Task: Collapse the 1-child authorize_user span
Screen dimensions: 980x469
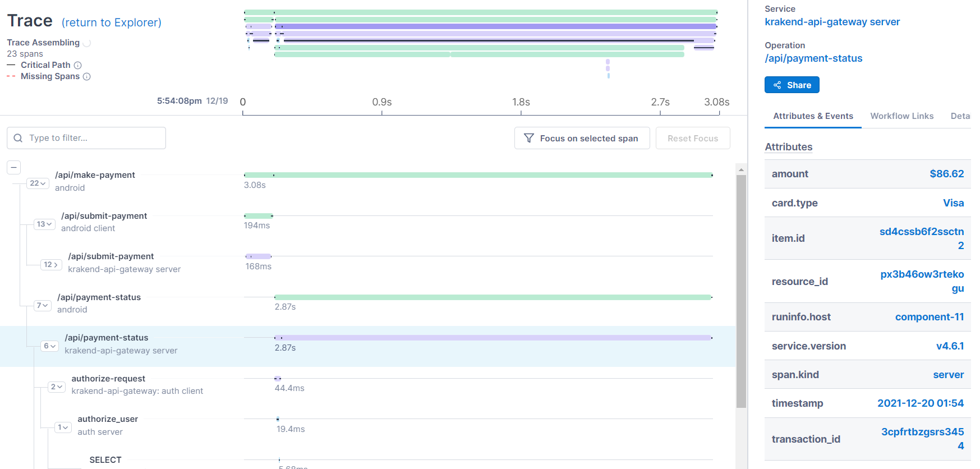Action: [x=63, y=427]
